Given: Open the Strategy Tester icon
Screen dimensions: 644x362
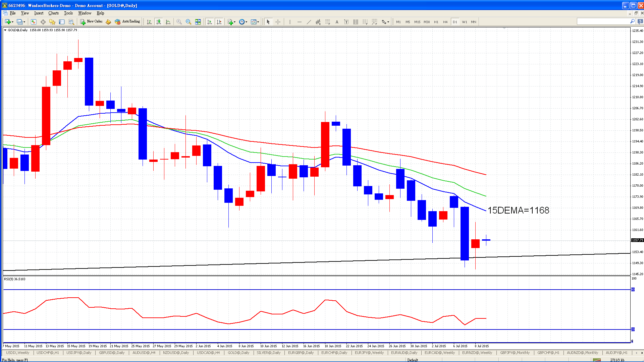Looking at the screenshot, I should [71, 22].
